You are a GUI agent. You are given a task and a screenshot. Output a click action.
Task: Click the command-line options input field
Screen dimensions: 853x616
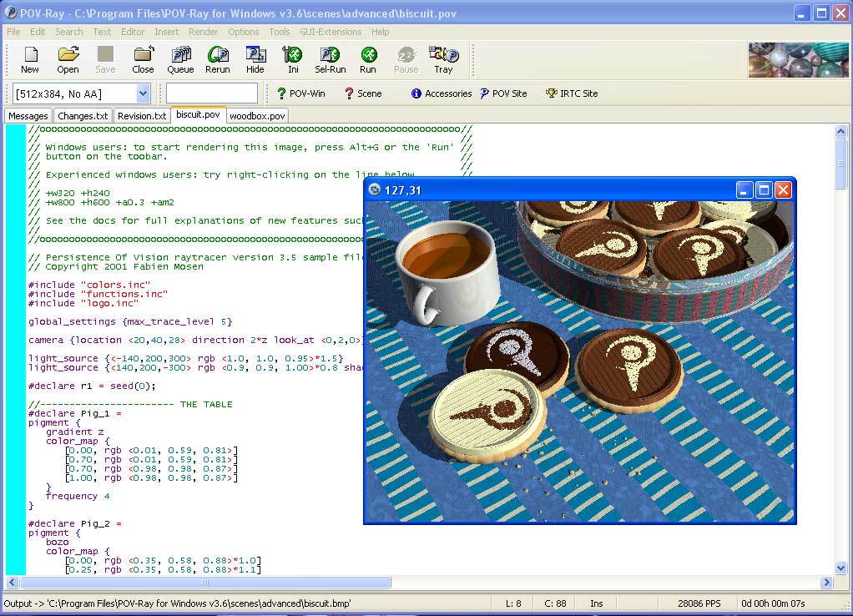[212, 93]
